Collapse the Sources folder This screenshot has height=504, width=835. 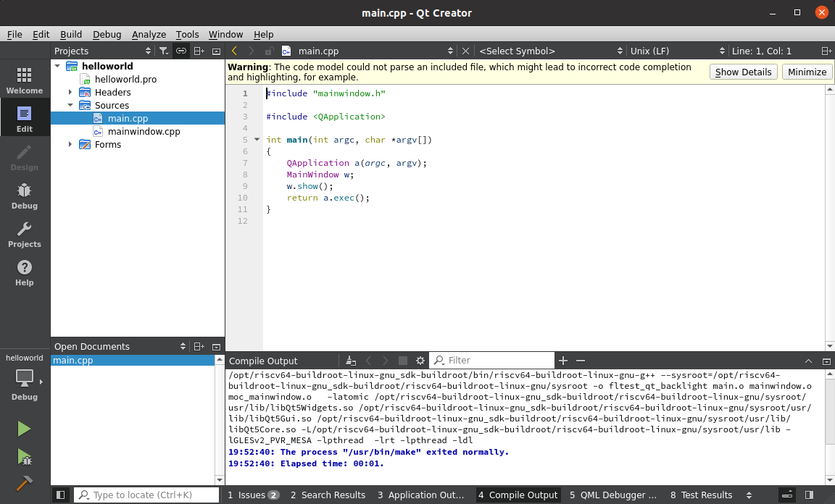(x=70, y=106)
